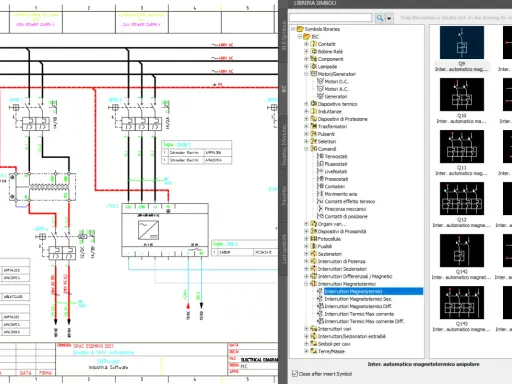
Task: Click the magnifier search icon
Action: 380,18
